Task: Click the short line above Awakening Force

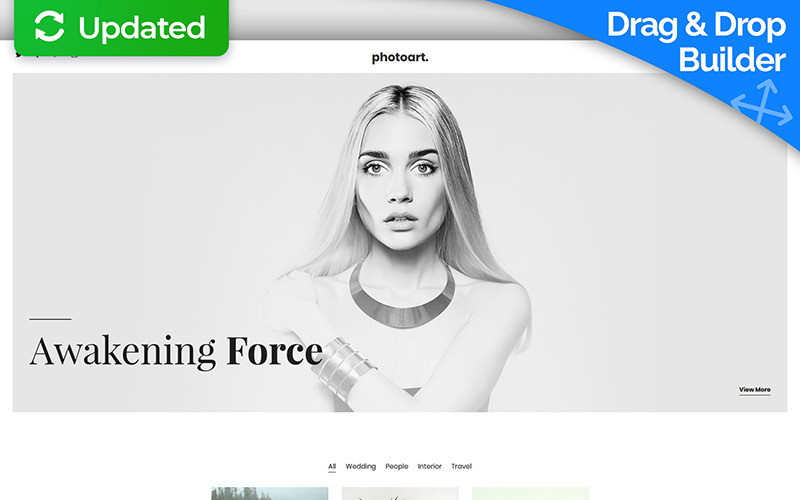Action: (x=50, y=319)
